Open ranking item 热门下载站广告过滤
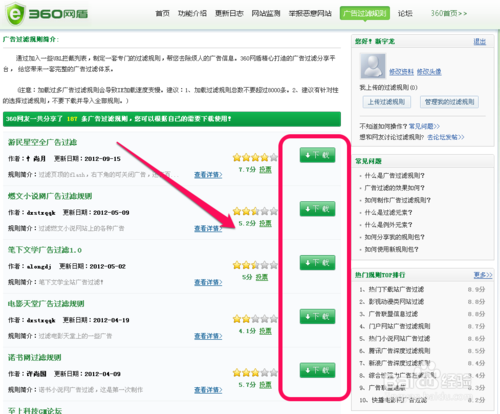Viewport: 500px width, 414px height. pos(396,289)
